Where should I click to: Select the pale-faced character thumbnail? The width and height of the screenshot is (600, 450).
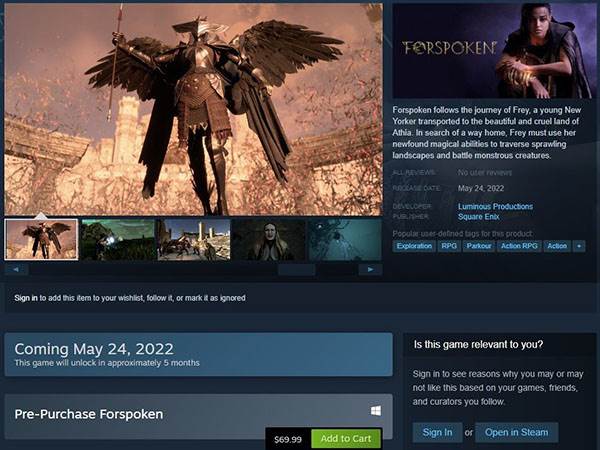(x=269, y=240)
